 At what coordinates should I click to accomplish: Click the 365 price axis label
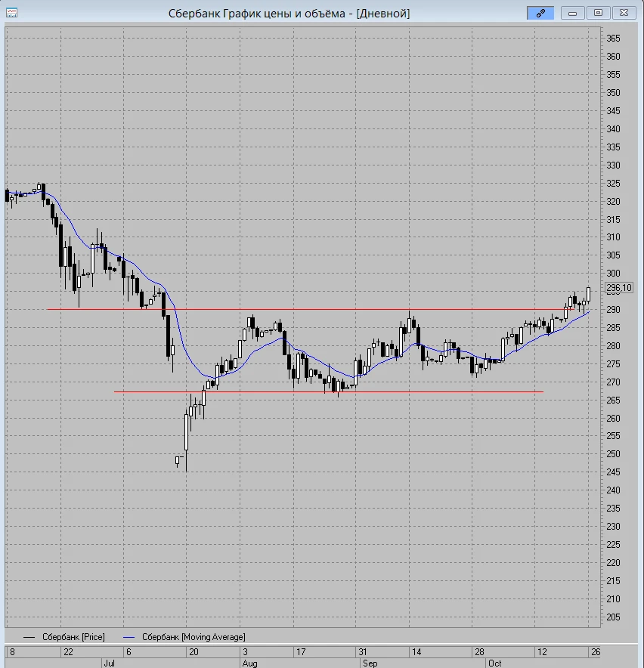(x=613, y=39)
